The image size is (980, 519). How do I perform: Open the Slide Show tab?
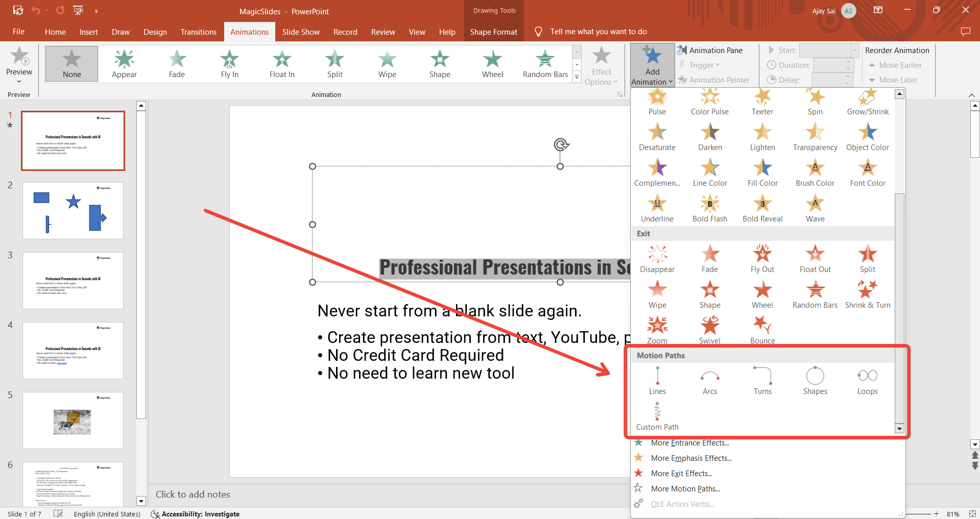coord(300,32)
